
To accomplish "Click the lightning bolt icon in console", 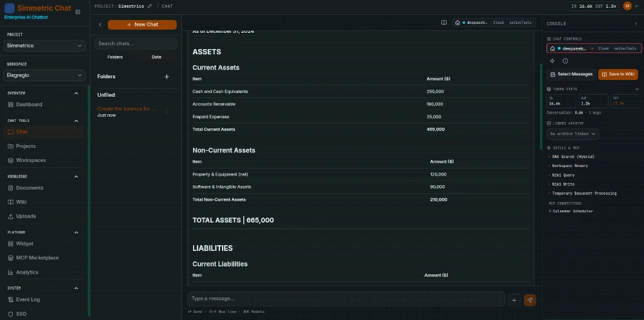I will click(x=552, y=61).
